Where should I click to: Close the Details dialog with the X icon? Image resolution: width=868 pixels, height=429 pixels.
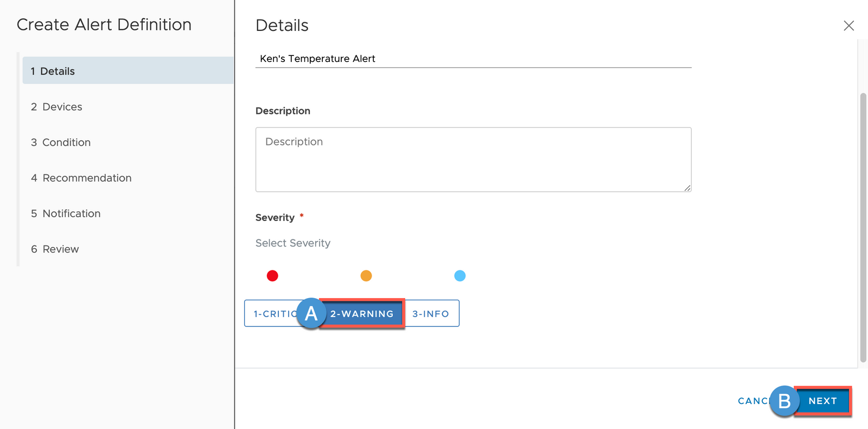[x=848, y=26]
